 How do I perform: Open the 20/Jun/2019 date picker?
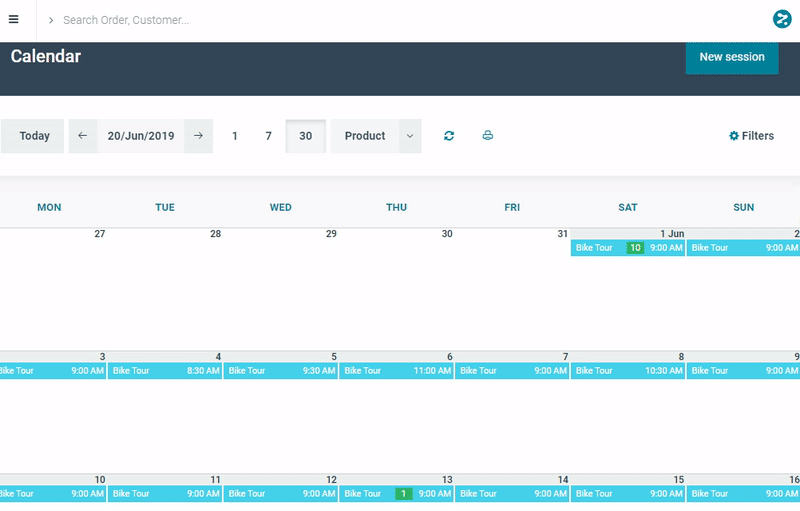point(141,136)
